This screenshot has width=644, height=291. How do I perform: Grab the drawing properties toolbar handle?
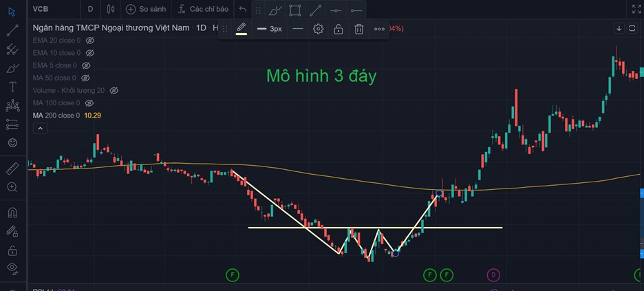[225, 29]
